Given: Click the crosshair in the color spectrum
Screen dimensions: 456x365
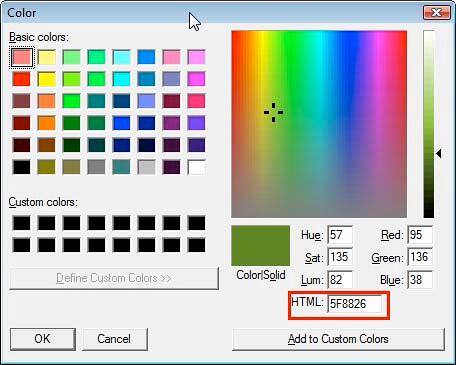Looking at the screenshot, I should (x=273, y=112).
